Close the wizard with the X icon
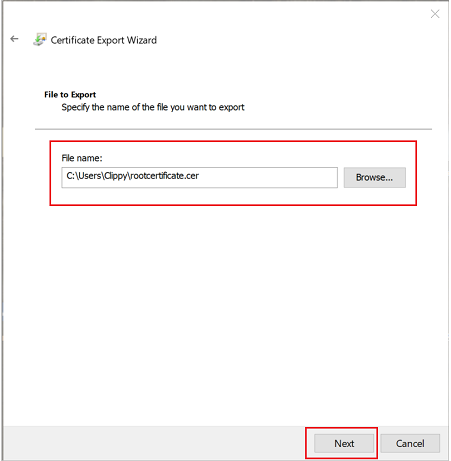Screen dimensions: 451x461 [435, 14]
